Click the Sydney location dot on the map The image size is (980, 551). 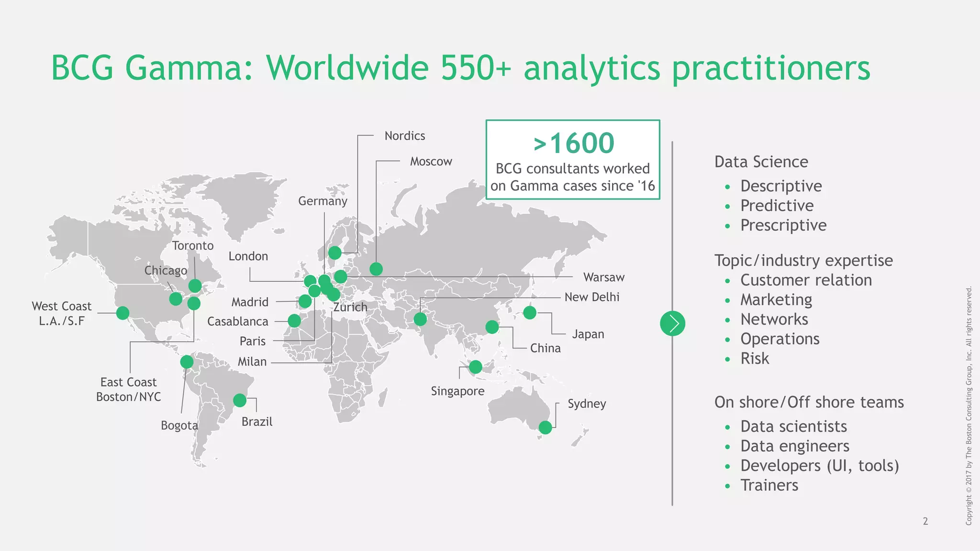coord(545,427)
